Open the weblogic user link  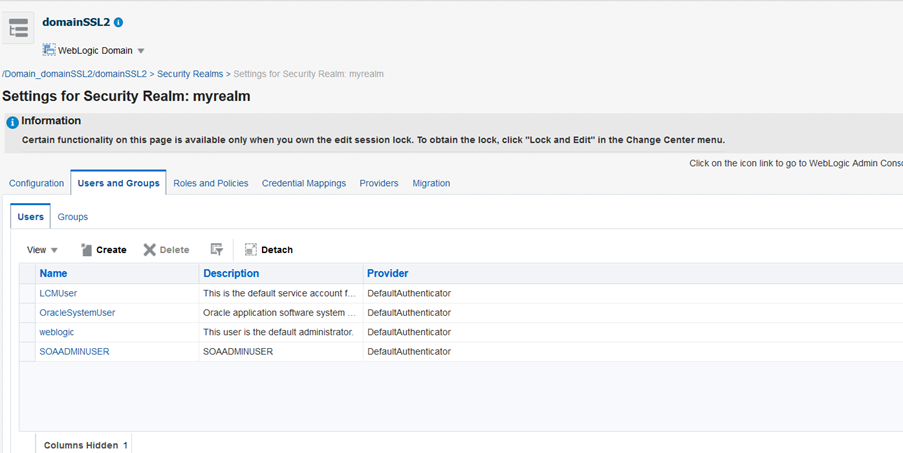point(57,332)
